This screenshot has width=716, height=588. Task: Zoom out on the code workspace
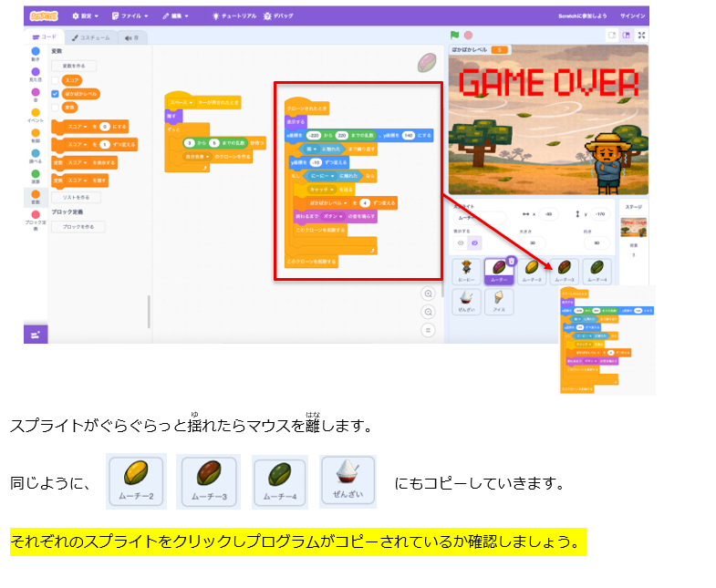(x=428, y=312)
